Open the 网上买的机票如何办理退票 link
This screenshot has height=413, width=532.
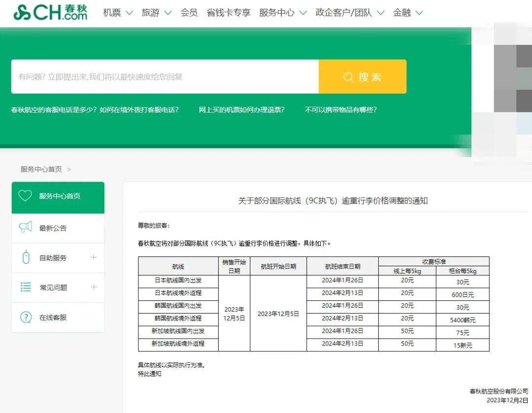tap(241, 110)
